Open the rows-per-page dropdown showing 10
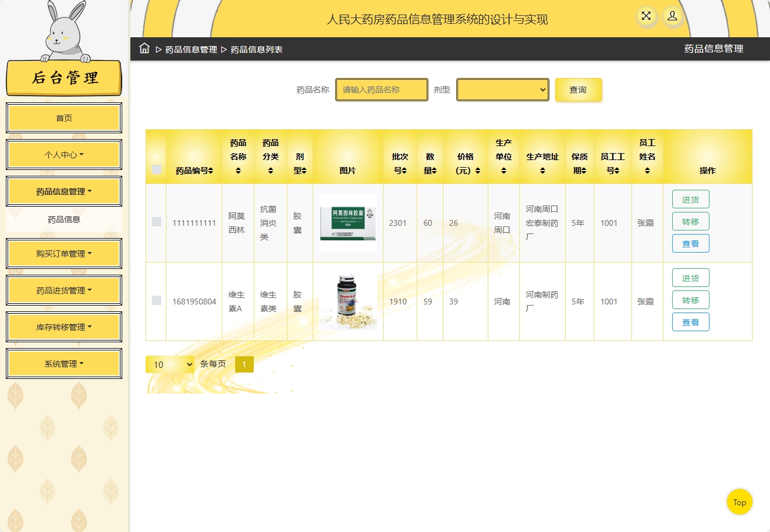Viewport: 770px width, 532px height. (170, 364)
